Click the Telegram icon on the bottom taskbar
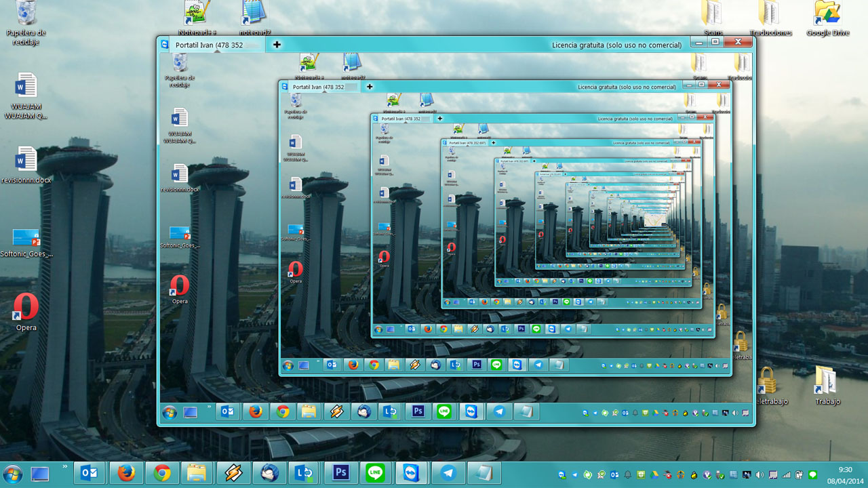 tap(448, 472)
